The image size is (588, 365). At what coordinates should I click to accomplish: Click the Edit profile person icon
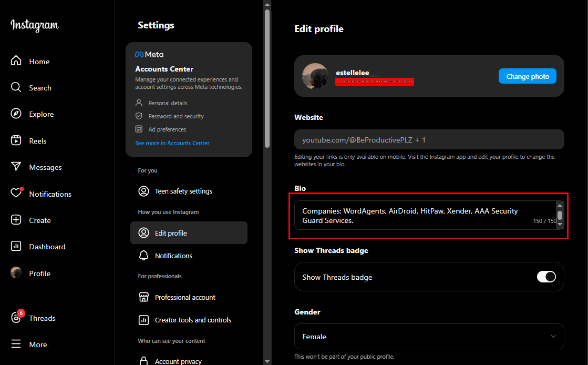[143, 233]
